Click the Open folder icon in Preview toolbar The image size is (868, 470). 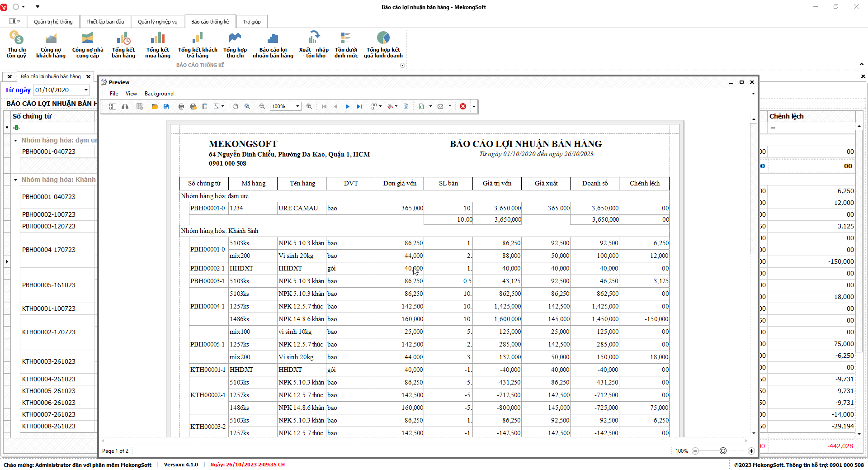(155, 106)
